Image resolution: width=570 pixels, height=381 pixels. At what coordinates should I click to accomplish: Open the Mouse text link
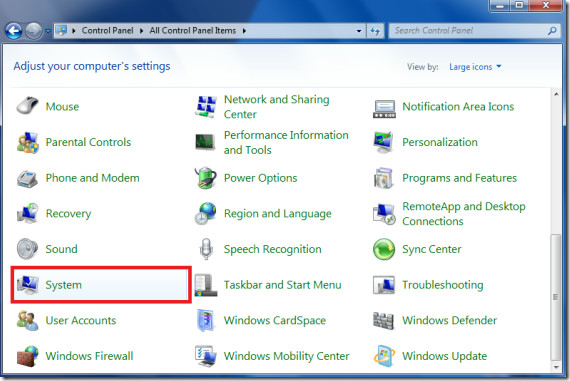click(62, 107)
